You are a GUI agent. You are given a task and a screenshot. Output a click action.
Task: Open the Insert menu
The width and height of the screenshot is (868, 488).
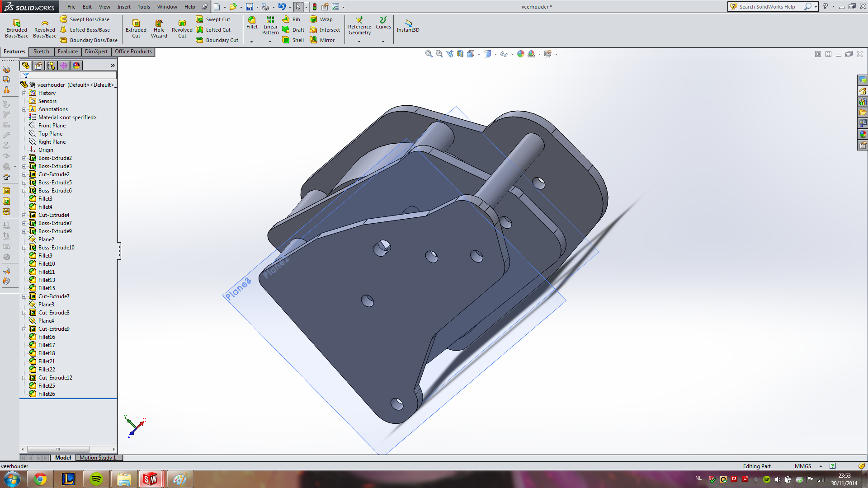124,7
